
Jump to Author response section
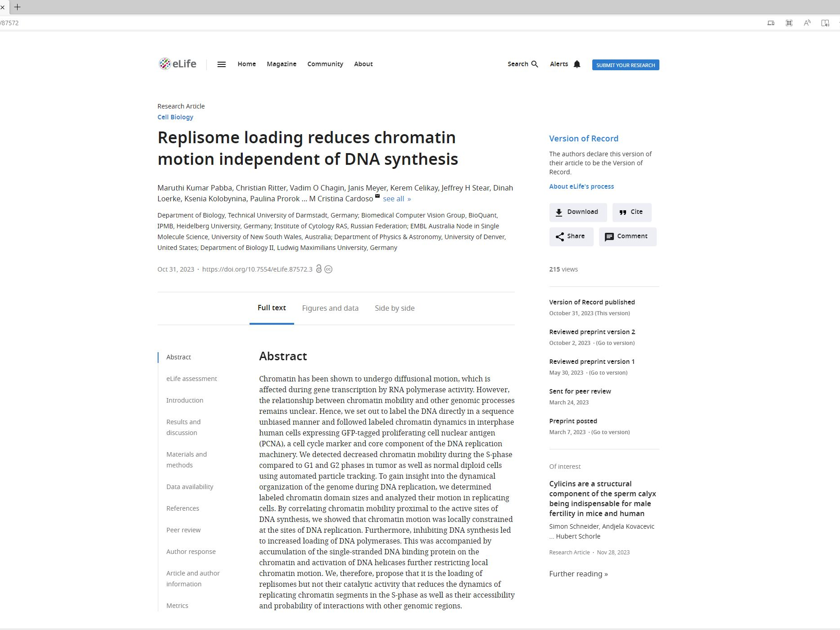191,552
